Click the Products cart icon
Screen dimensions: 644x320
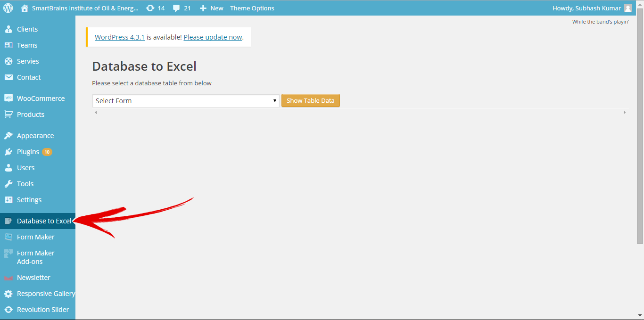tap(8, 115)
